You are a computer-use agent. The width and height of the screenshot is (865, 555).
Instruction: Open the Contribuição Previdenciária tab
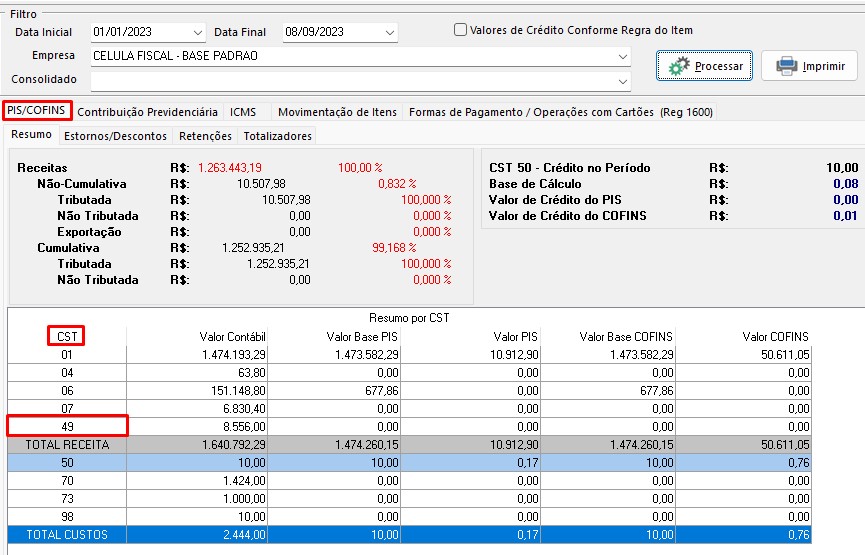coord(147,112)
